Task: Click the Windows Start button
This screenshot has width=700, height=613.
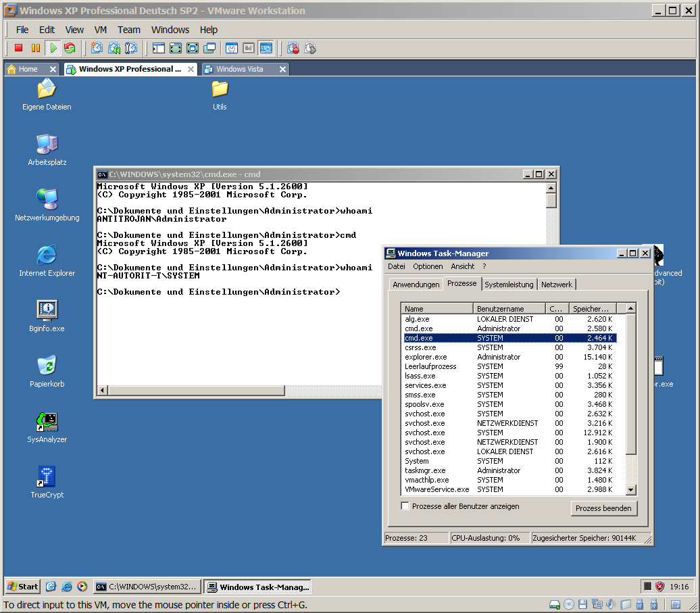Action: 21,586
